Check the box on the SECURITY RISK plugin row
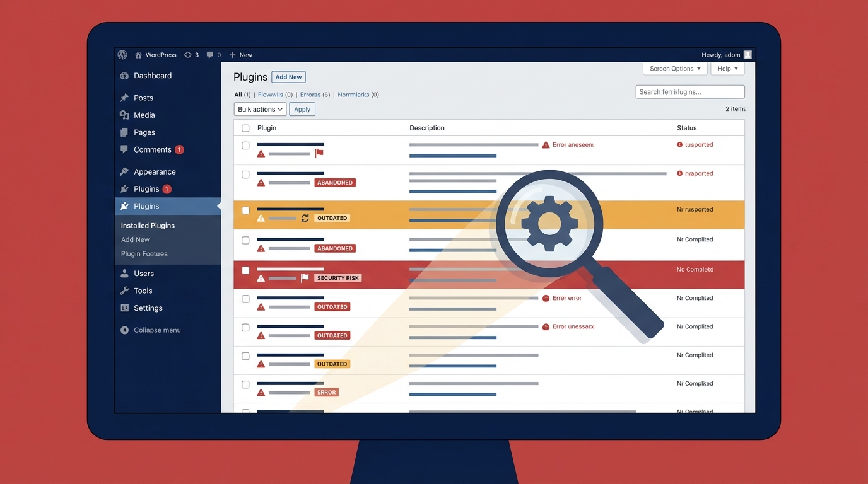Viewport: 868px width, 484px height. point(245,270)
